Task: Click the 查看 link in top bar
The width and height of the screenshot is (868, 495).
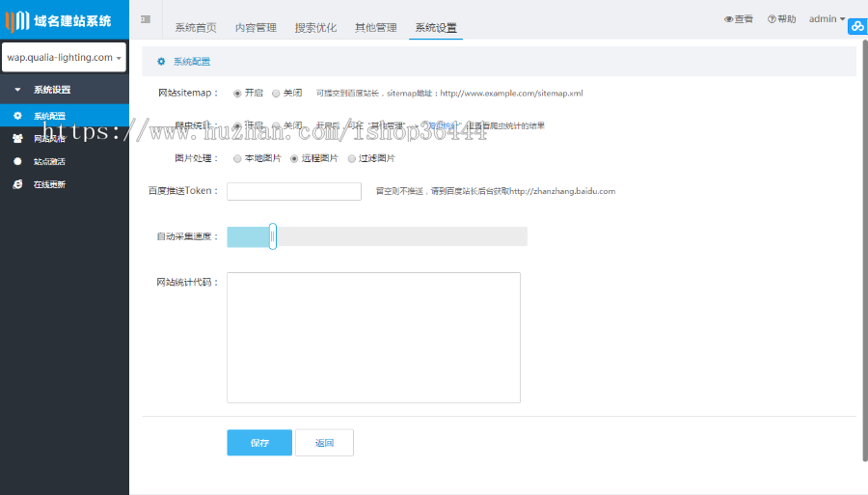Action: point(739,19)
